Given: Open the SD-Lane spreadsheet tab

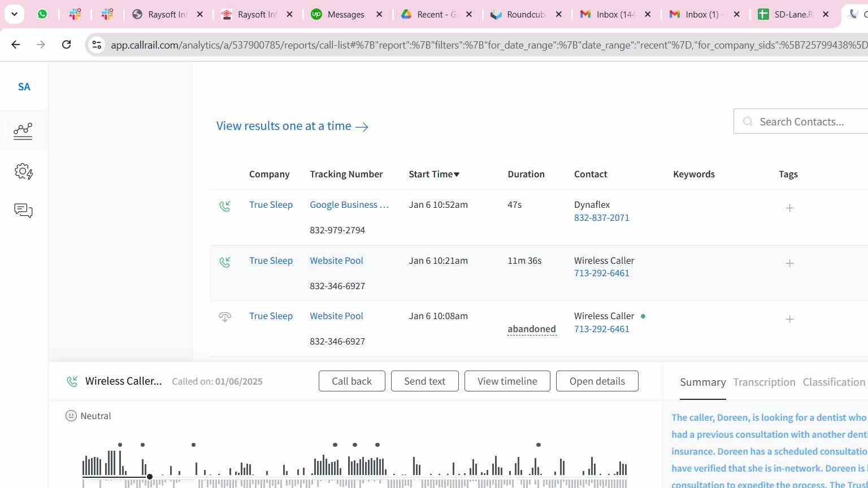Looking at the screenshot, I should [793, 14].
